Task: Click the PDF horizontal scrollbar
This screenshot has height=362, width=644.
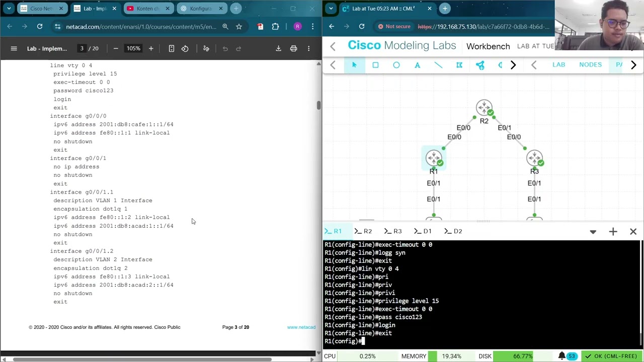Action: pyautogui.click(x=142, y=359)
